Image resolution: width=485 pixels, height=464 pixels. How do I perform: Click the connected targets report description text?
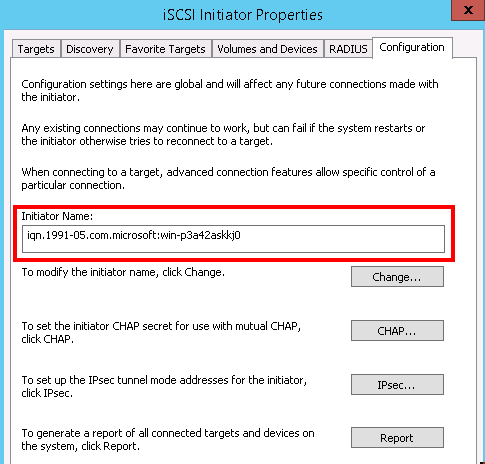click(x=168, y=439)
